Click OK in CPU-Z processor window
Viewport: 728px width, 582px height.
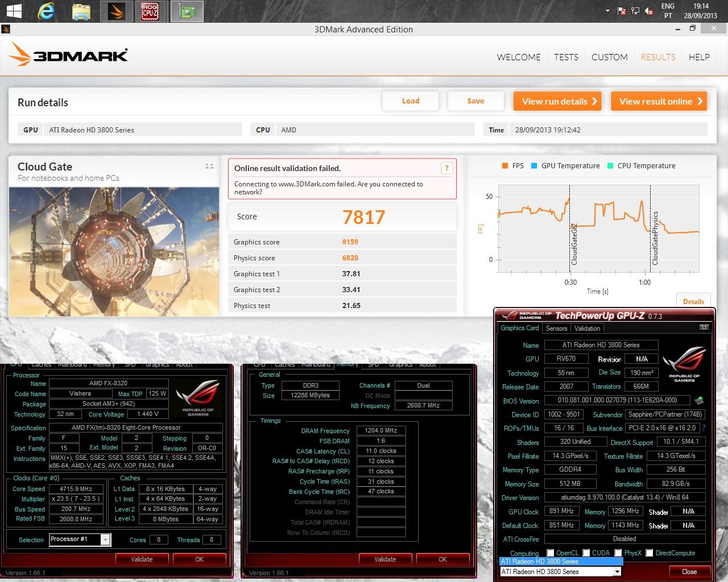[199, 559]
